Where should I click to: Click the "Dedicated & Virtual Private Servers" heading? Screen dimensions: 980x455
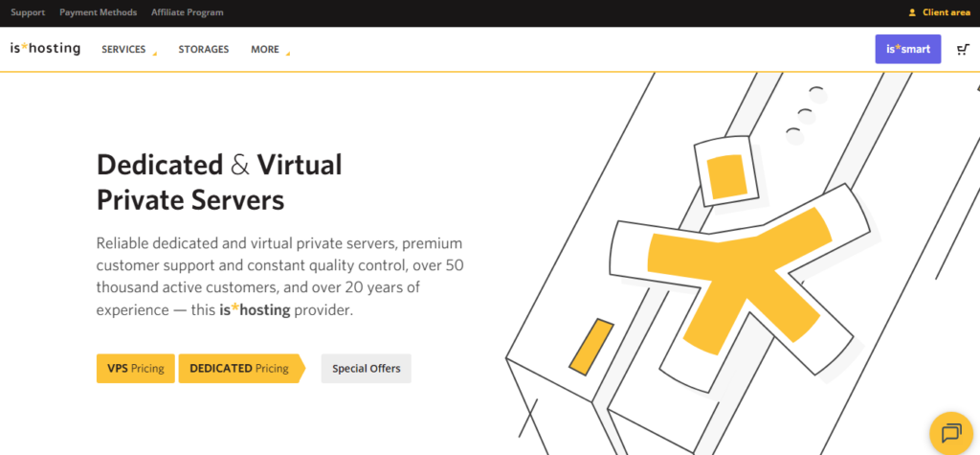tap(219, 183)
